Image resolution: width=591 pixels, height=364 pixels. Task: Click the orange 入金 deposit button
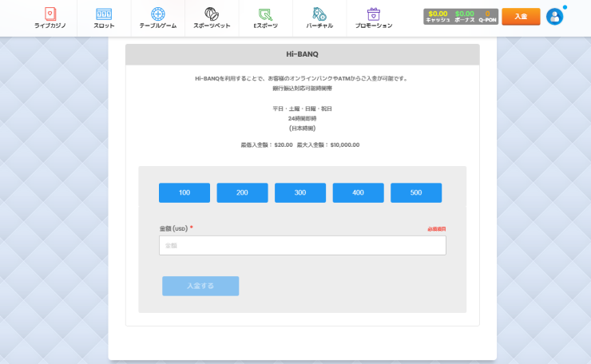pos(521,17)
